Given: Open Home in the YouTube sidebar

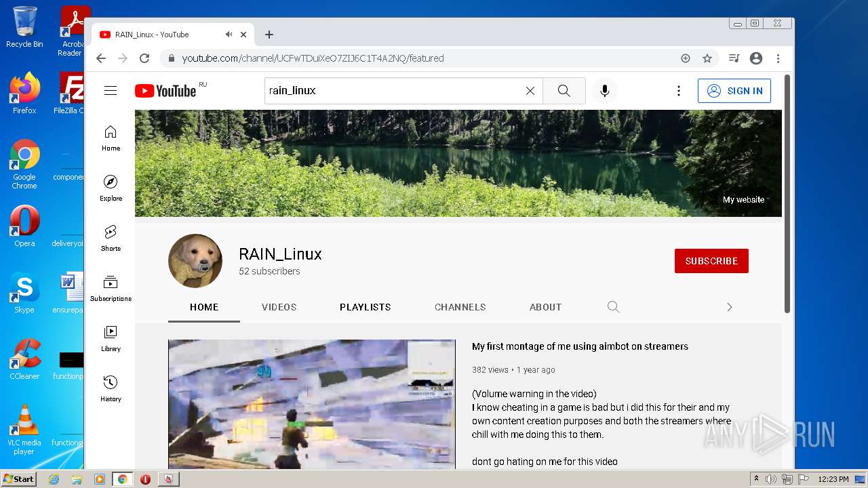Looking at the screenshot, I should [111, 138].
